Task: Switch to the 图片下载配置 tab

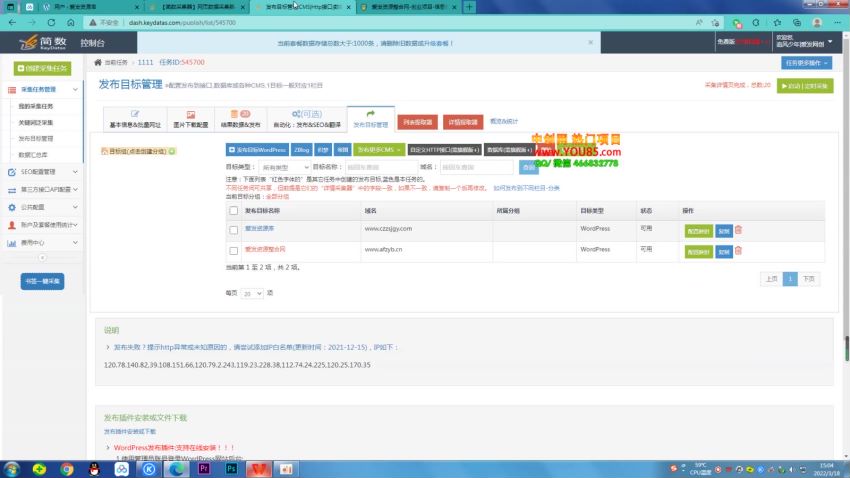Action: point(191,119)
